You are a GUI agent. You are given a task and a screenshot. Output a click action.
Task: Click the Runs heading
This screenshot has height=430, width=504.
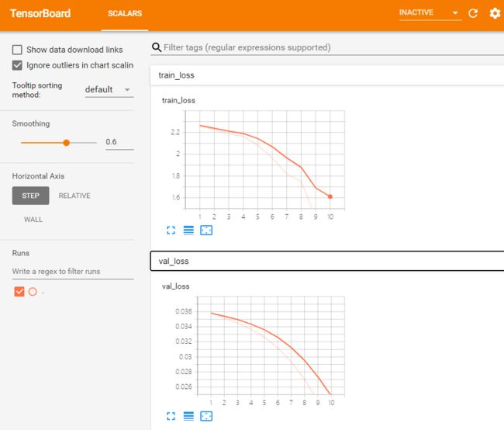21,253
